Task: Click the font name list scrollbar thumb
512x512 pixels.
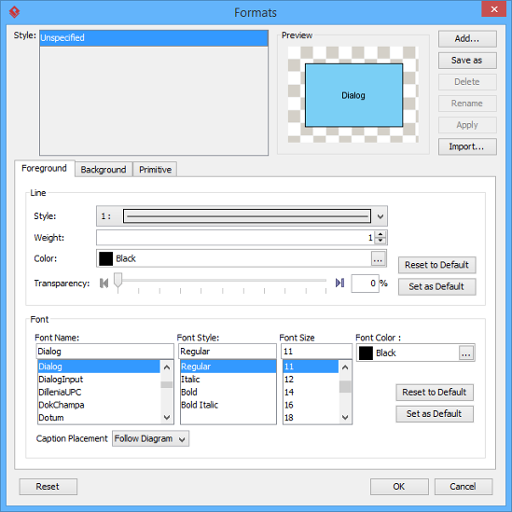Action: click(x=167, y=385)
